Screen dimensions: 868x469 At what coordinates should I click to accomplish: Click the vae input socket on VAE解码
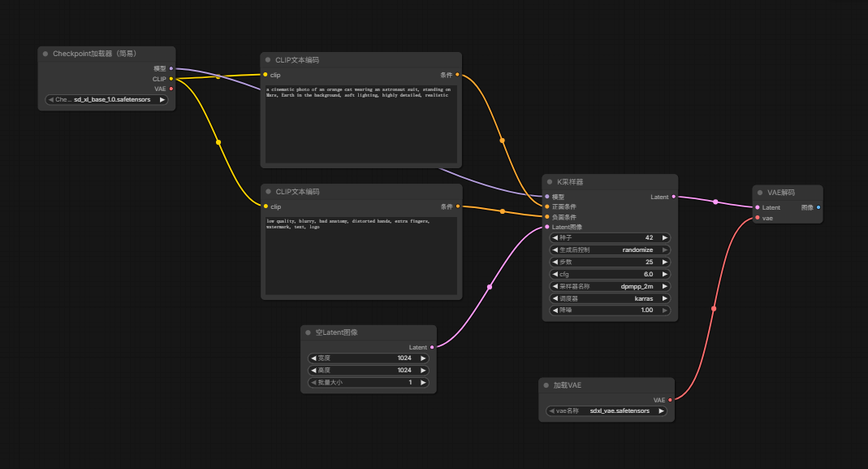758,218
